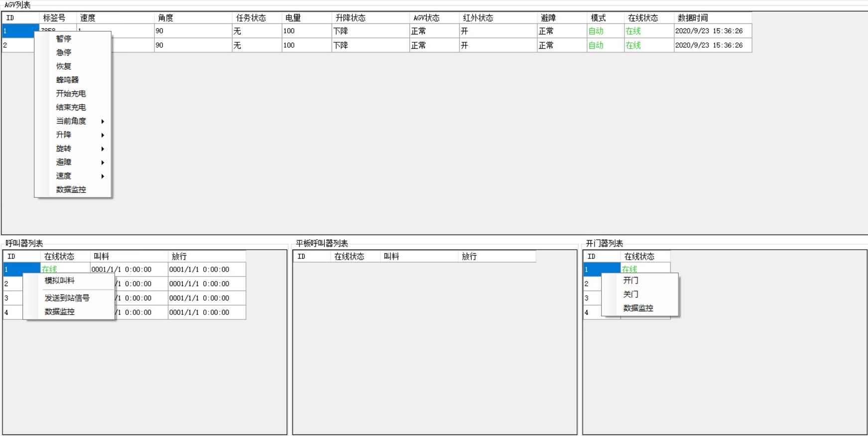Click the 叫料 header in 平板呼叫器列表

coord(419,257)
